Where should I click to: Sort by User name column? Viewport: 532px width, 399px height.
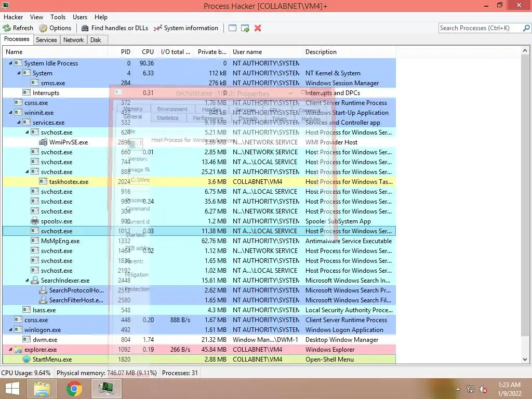click(x=265, y=52)
